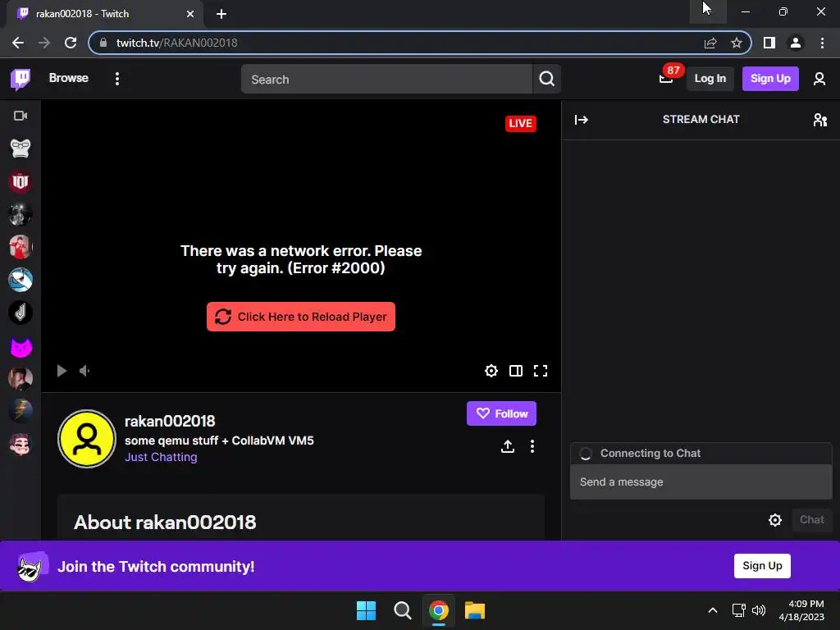This screenshot has height=630, width=840.
Task: Click the red LIVE indicator badge
Action: point(520,123)
